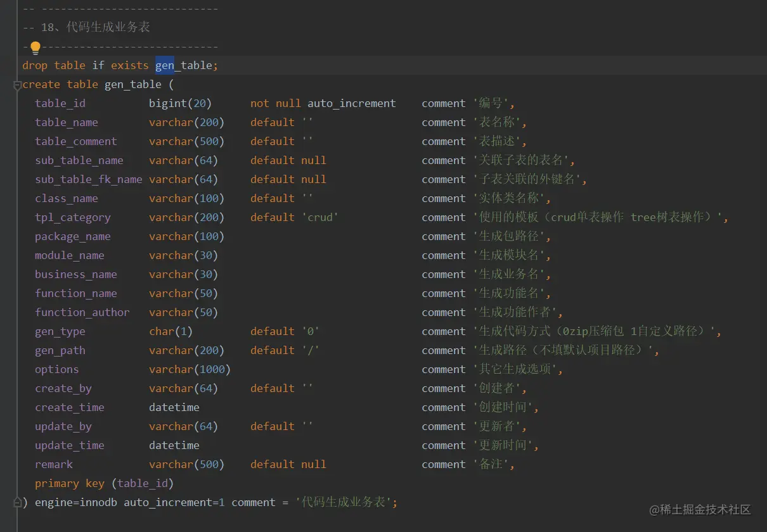Click the sub_table_name column name
The image size is (767, 532).
click(x=79, y=160)
